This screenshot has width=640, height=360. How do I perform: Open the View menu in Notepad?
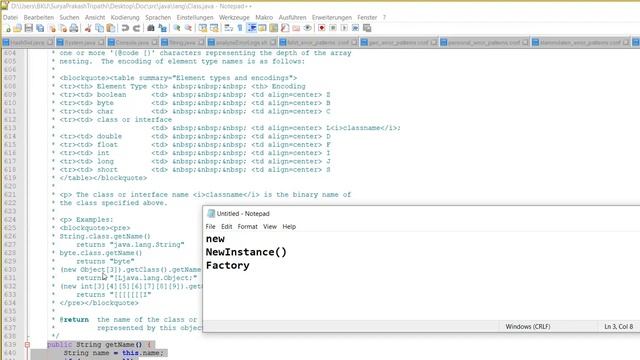[x=270, y=227]
